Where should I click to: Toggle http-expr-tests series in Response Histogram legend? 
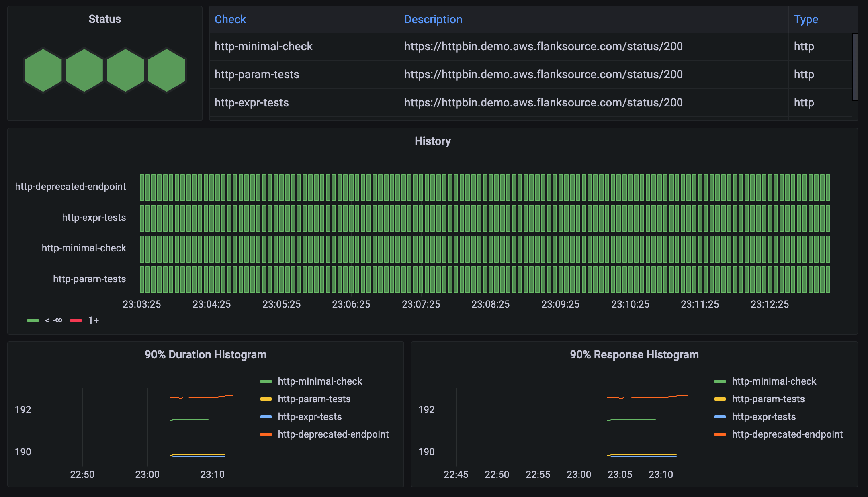pos(764,417)
